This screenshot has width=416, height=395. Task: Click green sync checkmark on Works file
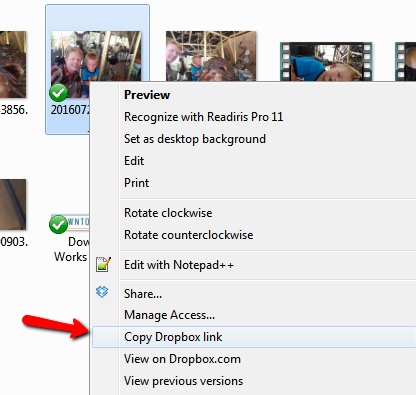coord(59,224)
